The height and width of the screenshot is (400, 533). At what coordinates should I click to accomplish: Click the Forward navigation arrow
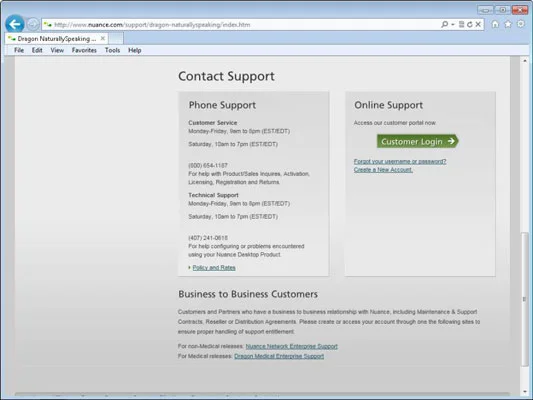coord(33,24)
